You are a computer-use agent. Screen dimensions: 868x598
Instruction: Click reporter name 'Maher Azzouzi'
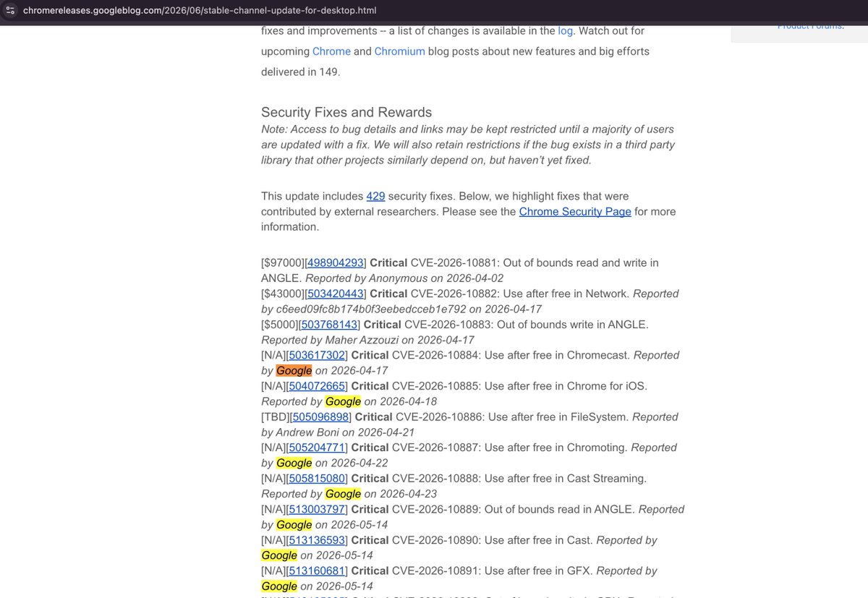(362, 340)
